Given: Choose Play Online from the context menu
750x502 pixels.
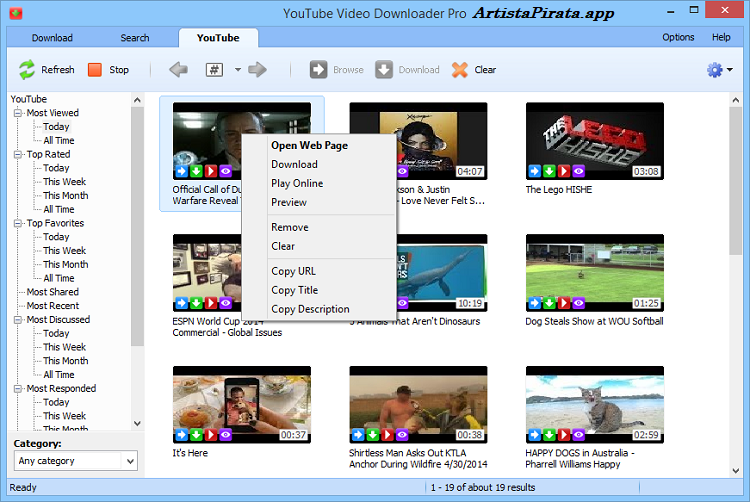Looking at the screenshot, I should pos(297,183).
